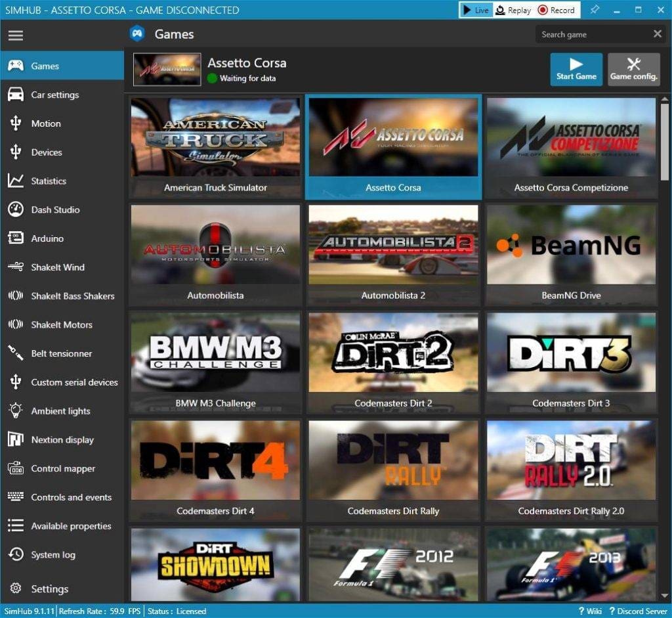Collapse the sidebar using the hamburger icon

click(x=16, y=35)
